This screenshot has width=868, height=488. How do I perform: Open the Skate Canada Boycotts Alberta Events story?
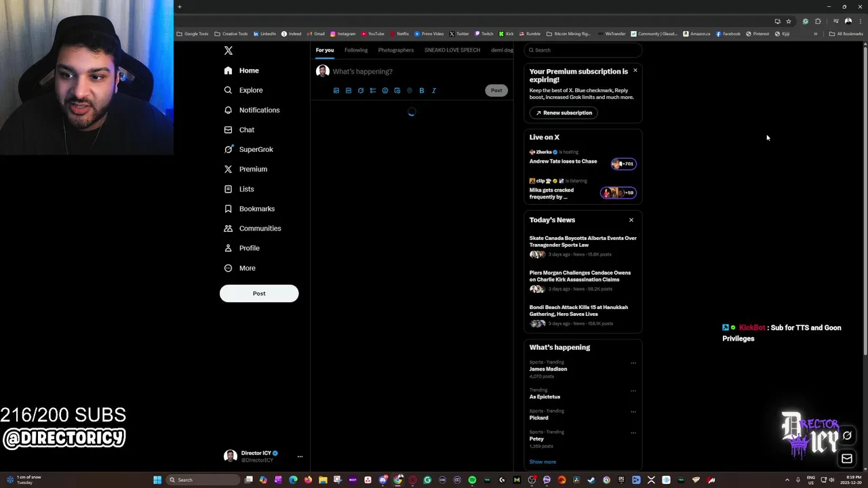pyautogui.click(x=583, y=247)
